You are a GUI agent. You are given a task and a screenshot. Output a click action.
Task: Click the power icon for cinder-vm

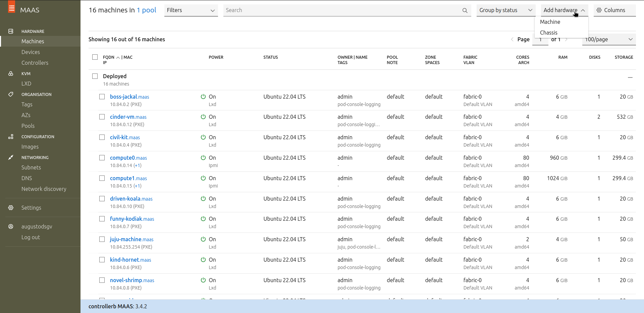coord(203,117)
